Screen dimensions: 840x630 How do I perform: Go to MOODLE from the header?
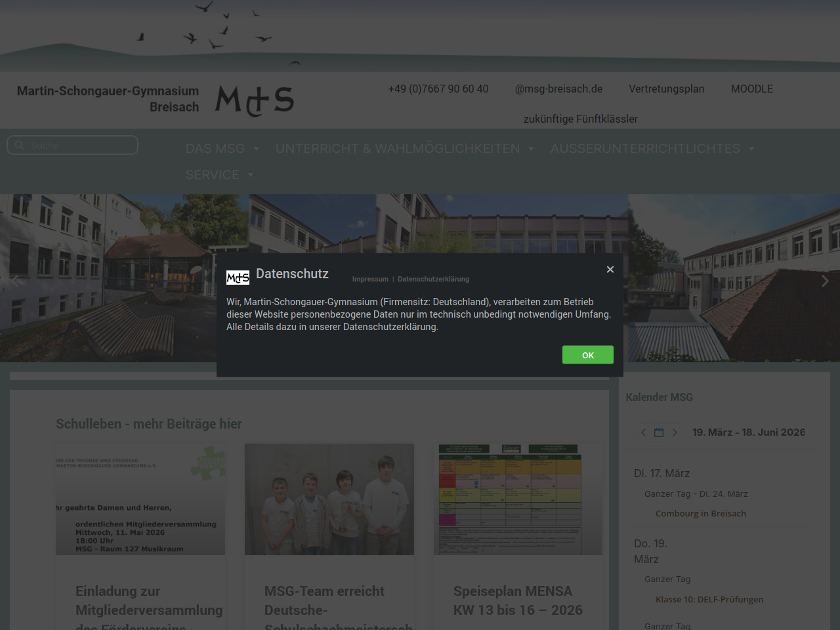[x=751, y=89]
